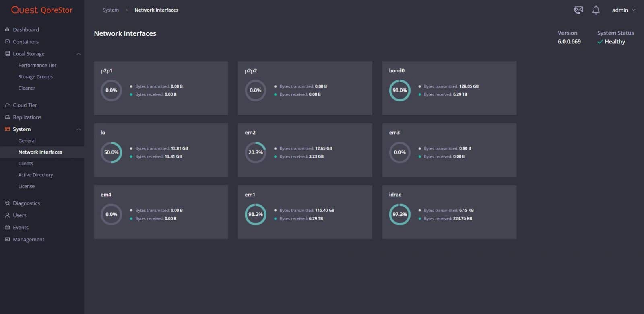The image size is (644, 314).
Task: Open Replications page
Action: [27, 117]
